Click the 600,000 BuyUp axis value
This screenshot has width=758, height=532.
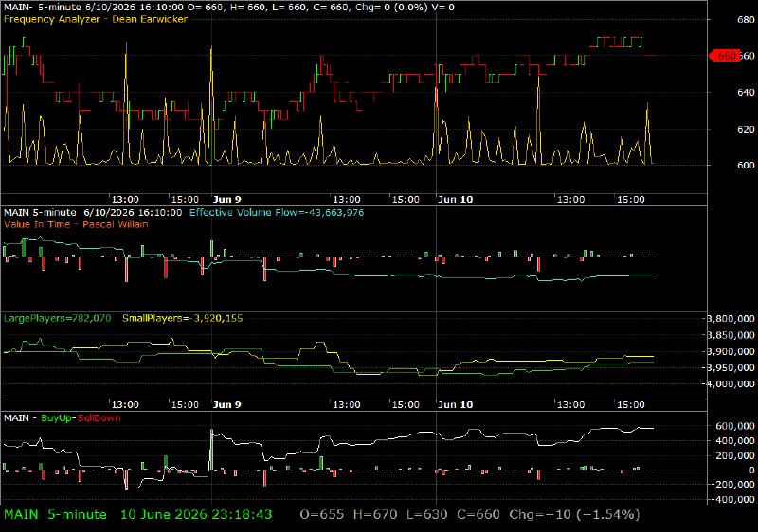point(735,426)
